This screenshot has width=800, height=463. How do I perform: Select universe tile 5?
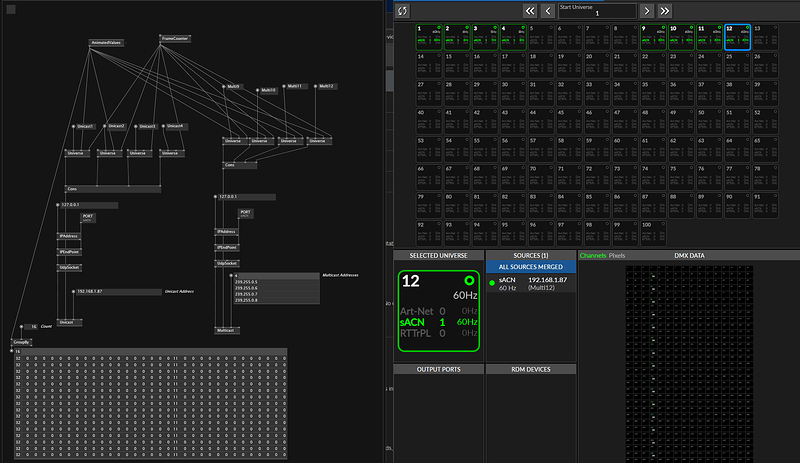(x=541, y=37)
